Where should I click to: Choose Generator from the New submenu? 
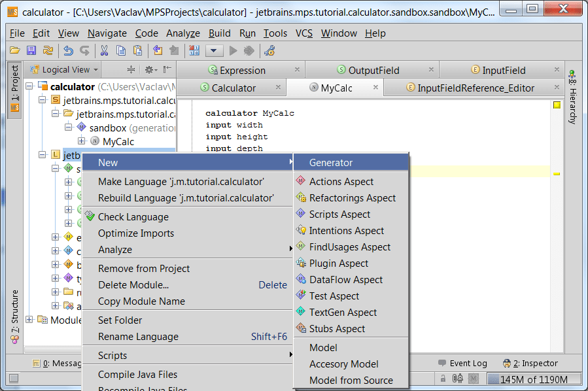[x=331, y=162]
